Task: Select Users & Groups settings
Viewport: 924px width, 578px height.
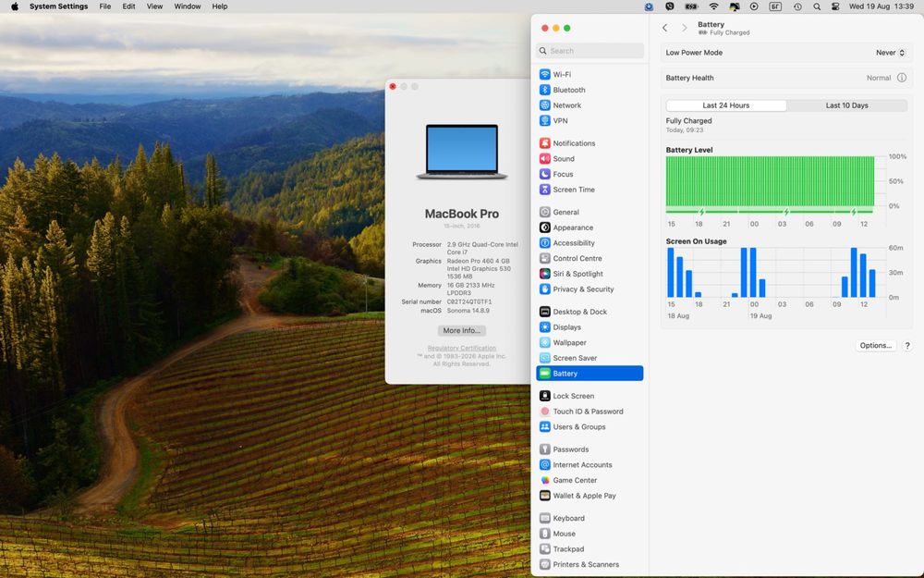Action: coord(590,426)
